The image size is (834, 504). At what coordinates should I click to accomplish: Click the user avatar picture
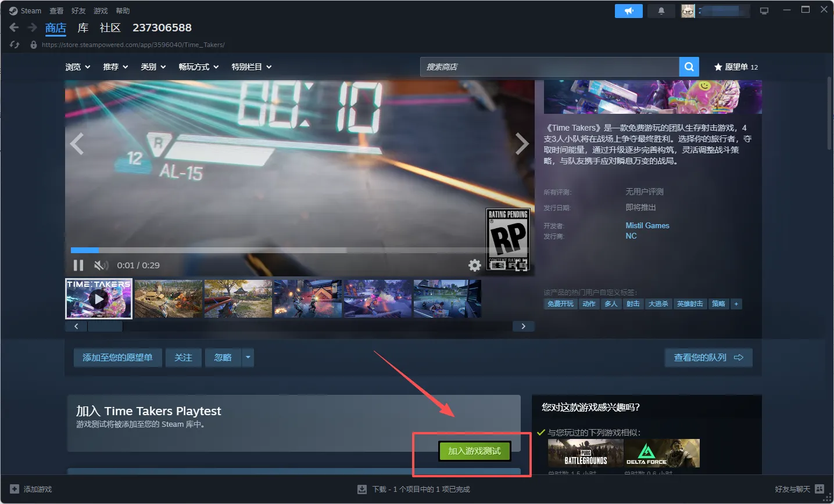(688, 11)
